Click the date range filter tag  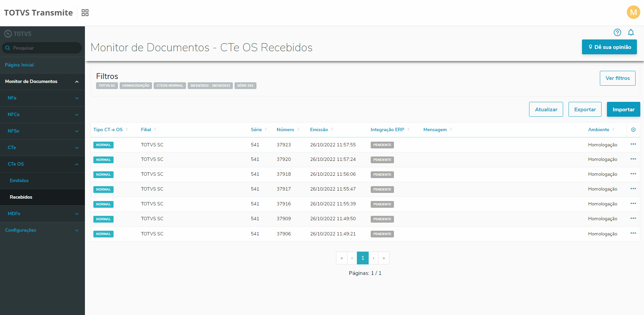(x=210, y=86)
